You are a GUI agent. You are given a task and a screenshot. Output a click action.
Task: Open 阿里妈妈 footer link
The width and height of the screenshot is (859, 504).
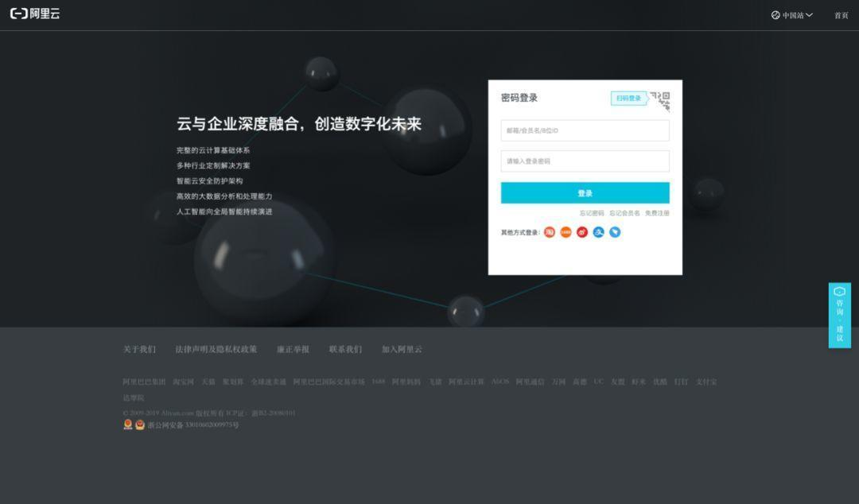[x=406, y=382]
